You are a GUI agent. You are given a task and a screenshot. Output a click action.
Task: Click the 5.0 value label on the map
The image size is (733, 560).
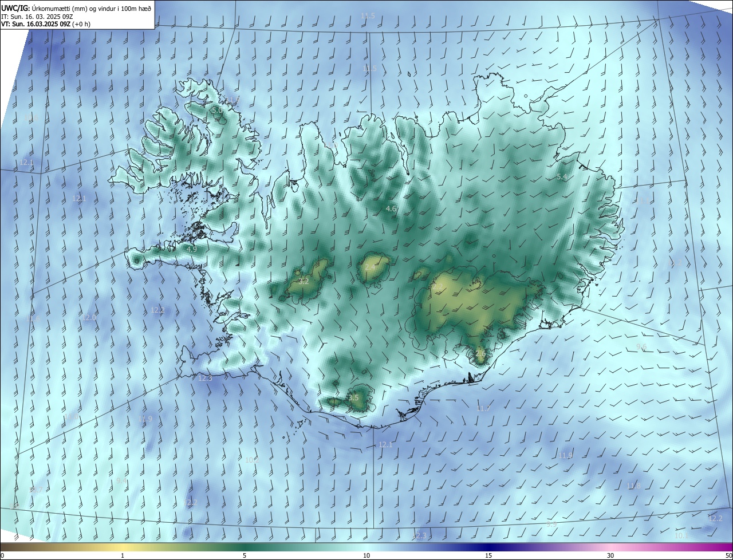pos(217,110)
